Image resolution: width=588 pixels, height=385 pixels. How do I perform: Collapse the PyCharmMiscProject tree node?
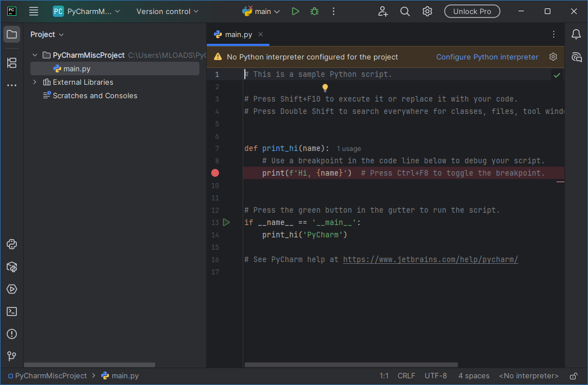[35, 55]
